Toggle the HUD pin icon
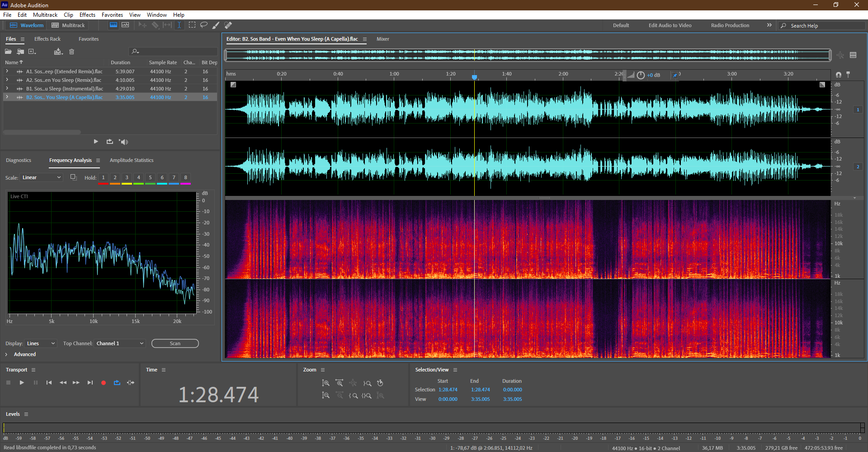Screen dimensions: 868x452 [x=675, y=75]
